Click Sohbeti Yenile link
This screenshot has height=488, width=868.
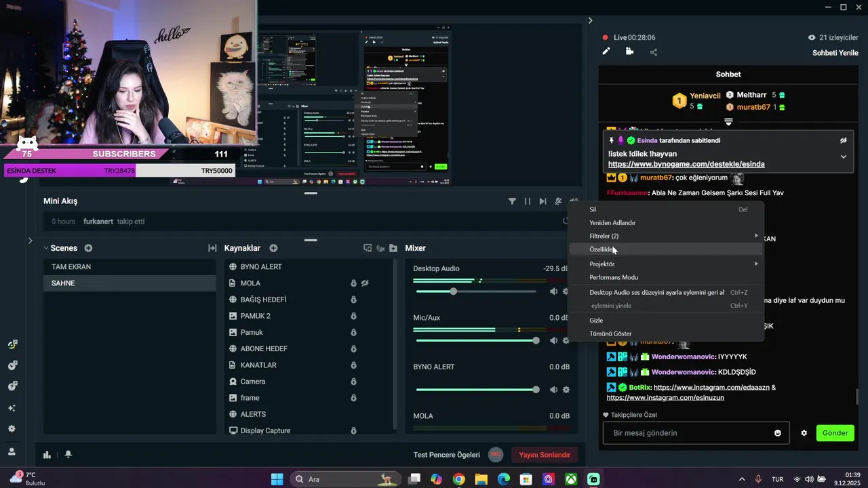point(835,53)
